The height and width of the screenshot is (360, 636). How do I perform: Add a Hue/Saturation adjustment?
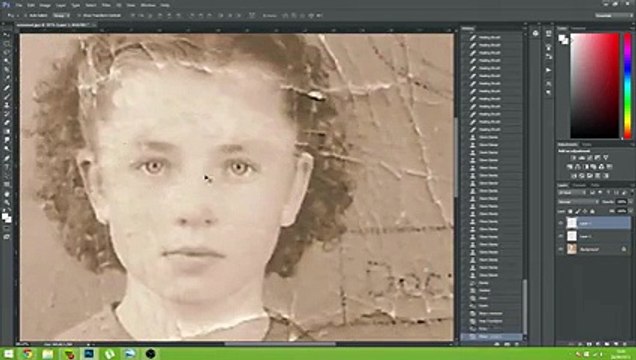(x=569, y=167)
